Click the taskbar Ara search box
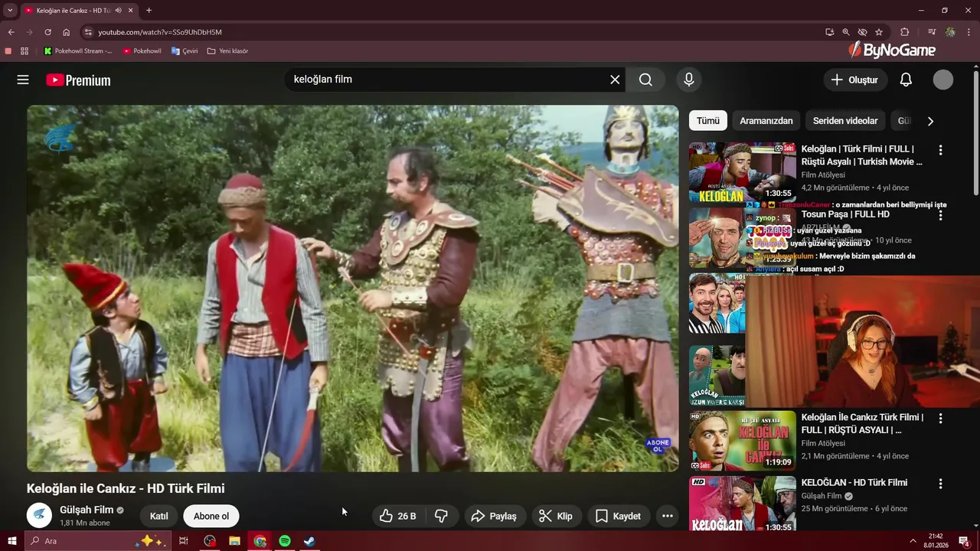 tap(97, 541)
